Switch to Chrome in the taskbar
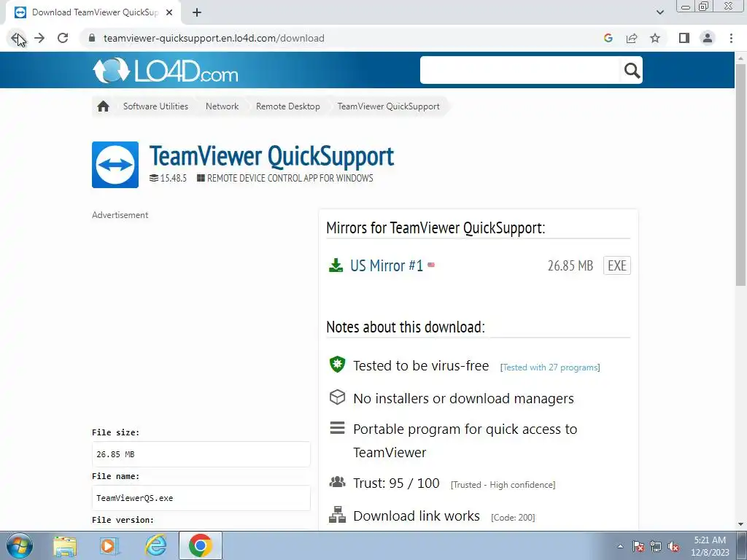This screenshot has width=747, height=560. click(201, 545)
